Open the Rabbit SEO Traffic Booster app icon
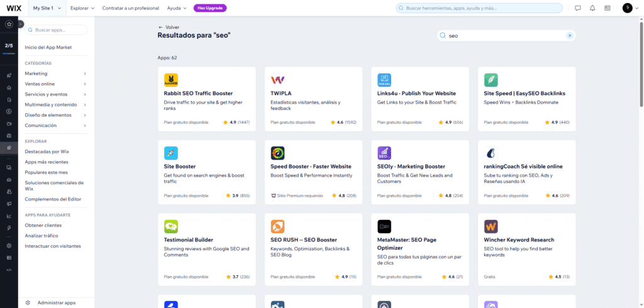Screen dimensions: 644x308 point(170,80)
